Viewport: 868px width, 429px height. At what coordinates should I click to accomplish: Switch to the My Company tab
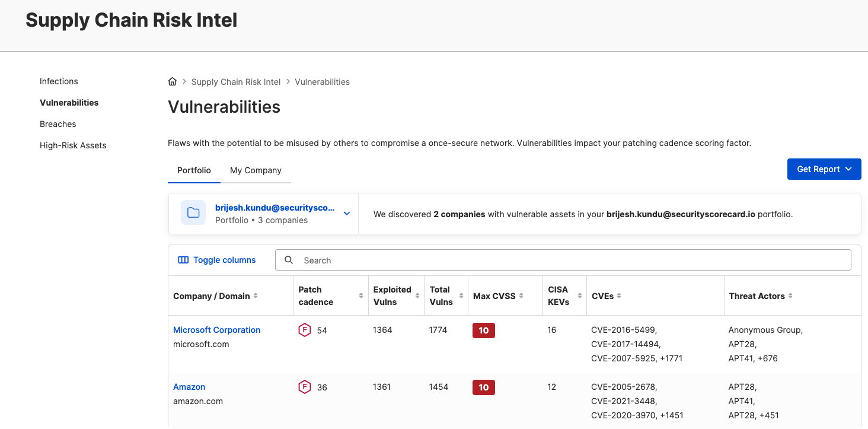pyautogui.click(x=256, y=170)
